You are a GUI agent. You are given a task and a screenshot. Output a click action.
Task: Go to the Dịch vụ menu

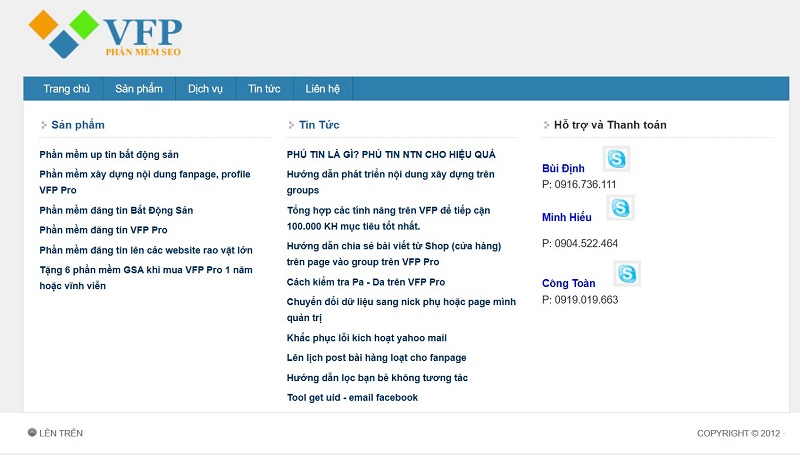coord(205,89)
